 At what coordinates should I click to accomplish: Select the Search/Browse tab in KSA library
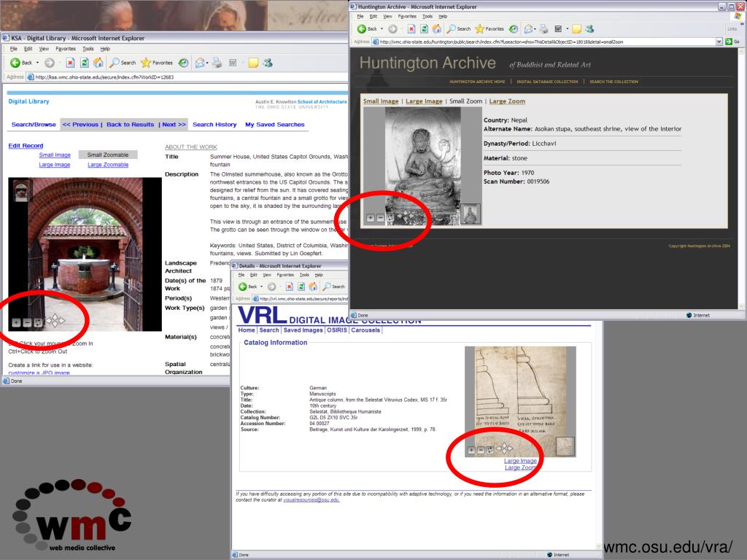(x=34, y=124)
